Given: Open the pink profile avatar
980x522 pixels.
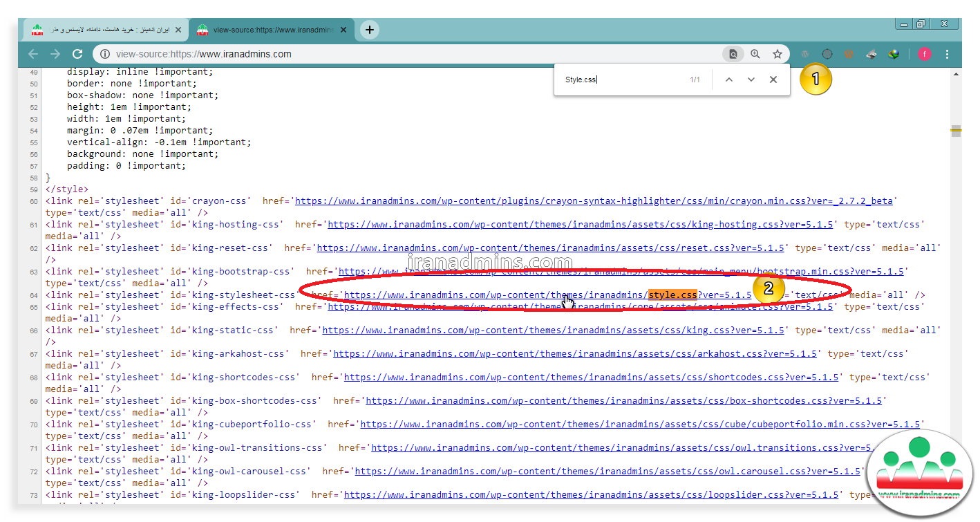Looking at the screenshot, I should [x=925, y=54].
